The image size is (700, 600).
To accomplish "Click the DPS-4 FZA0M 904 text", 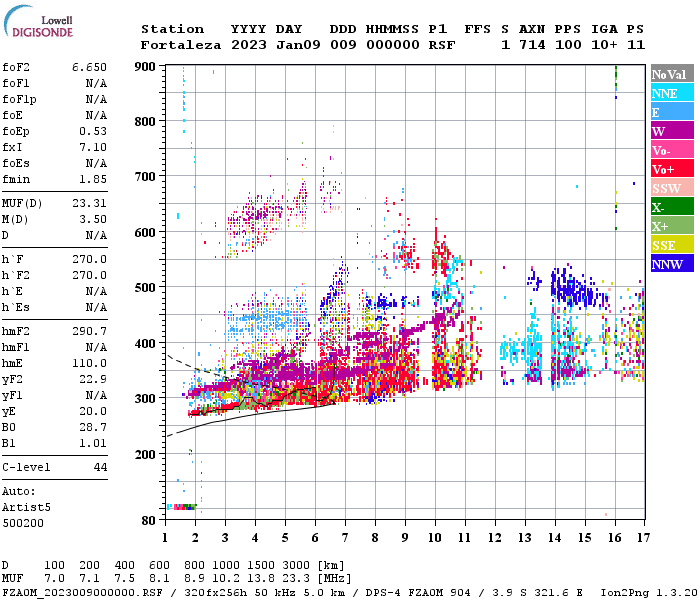I will pyautogui.click(x=418, y=593).
